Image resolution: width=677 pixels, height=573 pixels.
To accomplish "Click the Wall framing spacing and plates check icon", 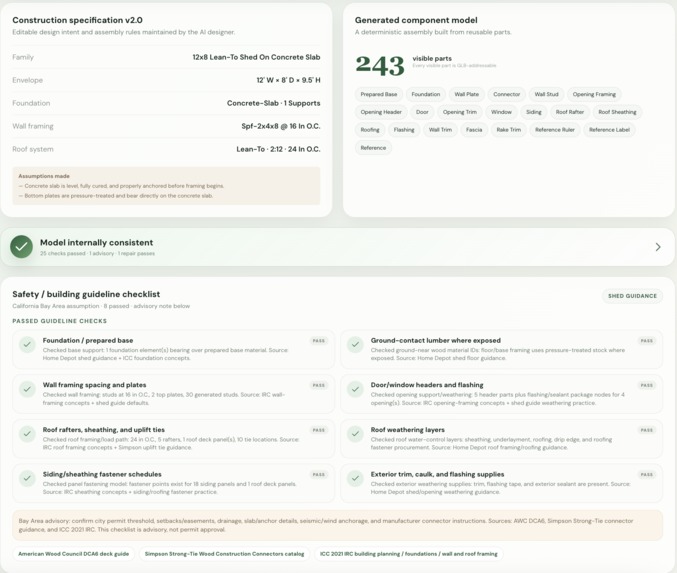I will (x=27, y=389).
